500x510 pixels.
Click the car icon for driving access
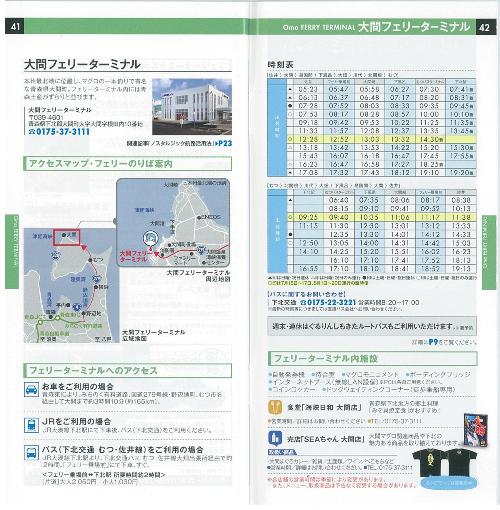[x=32, y=390]
